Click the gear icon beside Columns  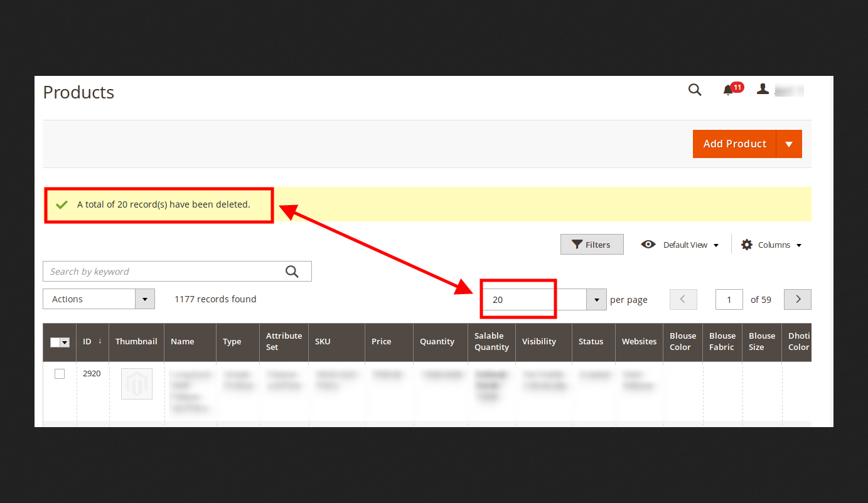[x=746, y=245]
